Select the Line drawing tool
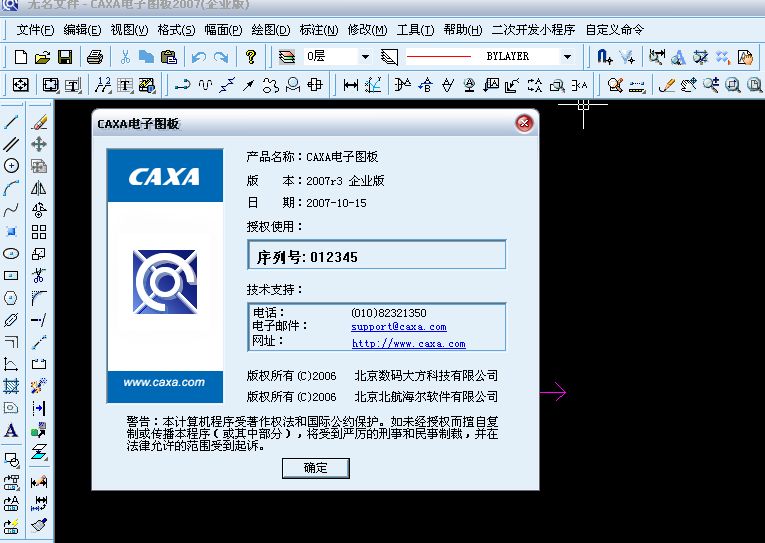The width and height of the screenshot is (765, 543). coord(11,122)
